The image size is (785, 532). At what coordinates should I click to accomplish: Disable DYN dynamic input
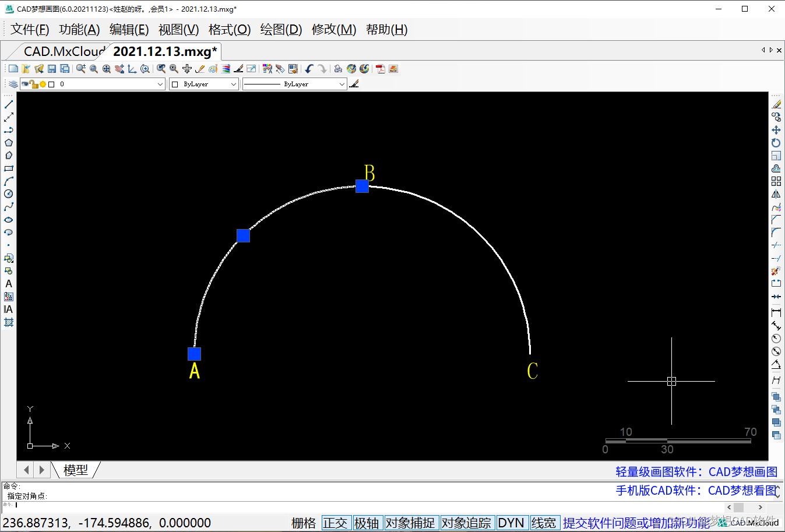pos(511,523)
